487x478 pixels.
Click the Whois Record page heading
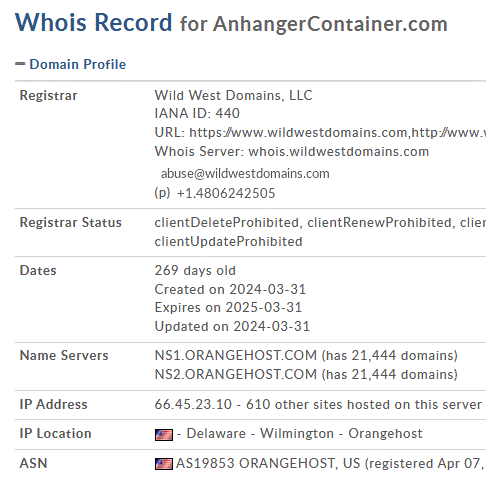click(x=94, y=23)
